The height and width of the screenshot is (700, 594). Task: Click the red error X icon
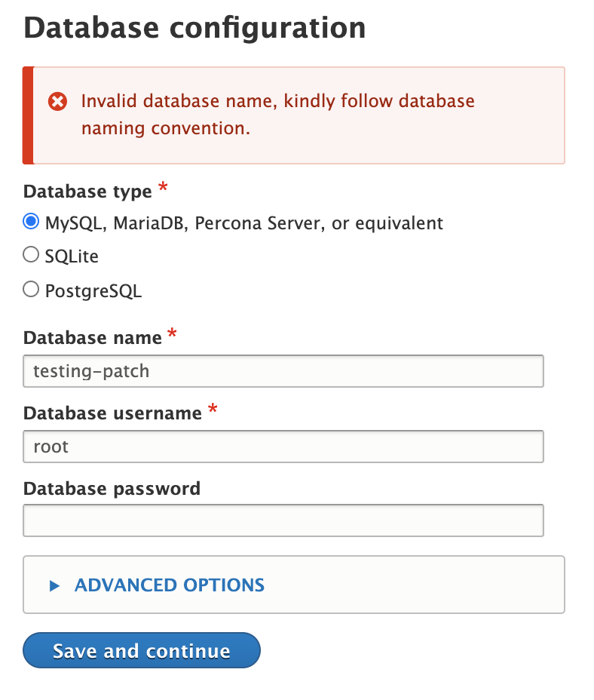pyautogui.click(x=57, y=101)
